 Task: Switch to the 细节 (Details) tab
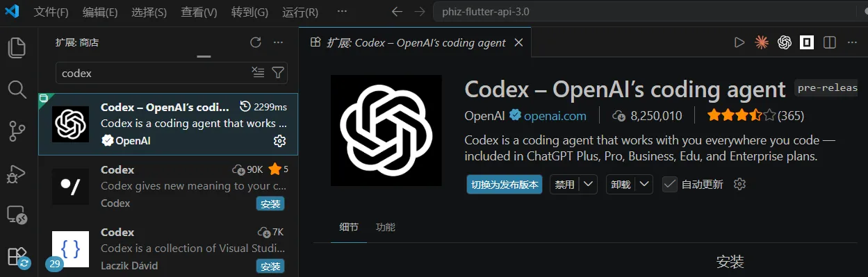(349, 227)
